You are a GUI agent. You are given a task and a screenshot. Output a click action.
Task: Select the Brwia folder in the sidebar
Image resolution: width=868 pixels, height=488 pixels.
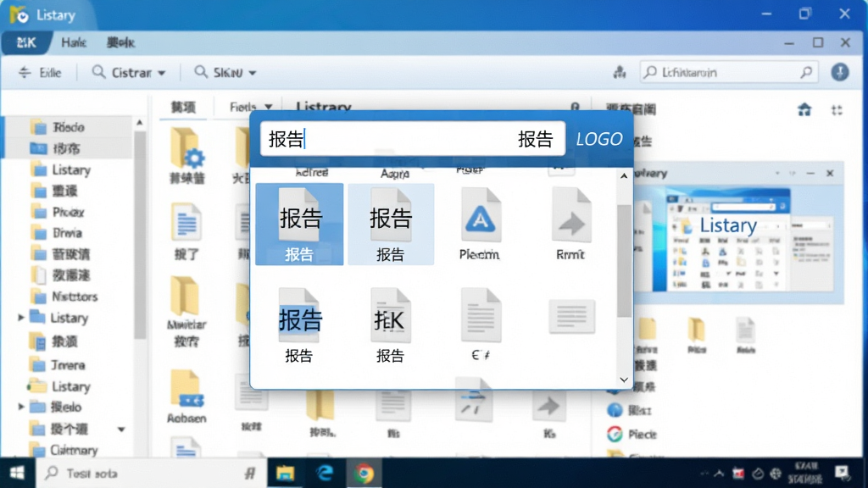coord(57,233)
